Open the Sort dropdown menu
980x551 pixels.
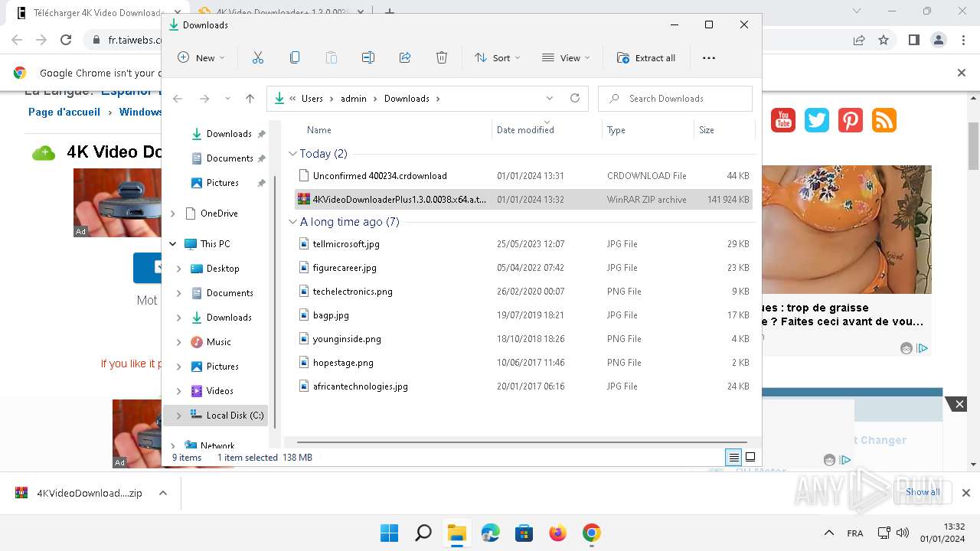(x=497, y=57)
